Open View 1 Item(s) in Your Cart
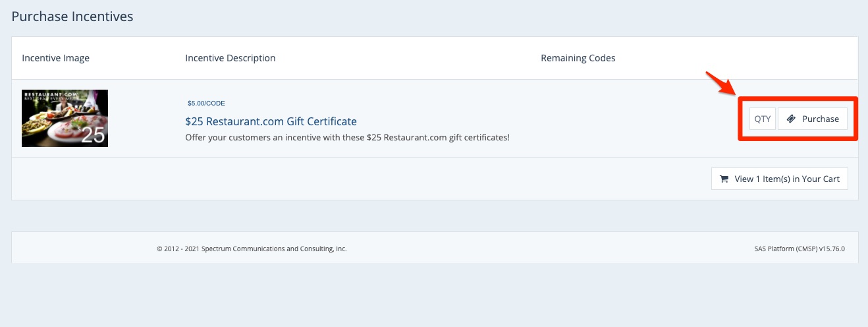 tap(780, 179)
